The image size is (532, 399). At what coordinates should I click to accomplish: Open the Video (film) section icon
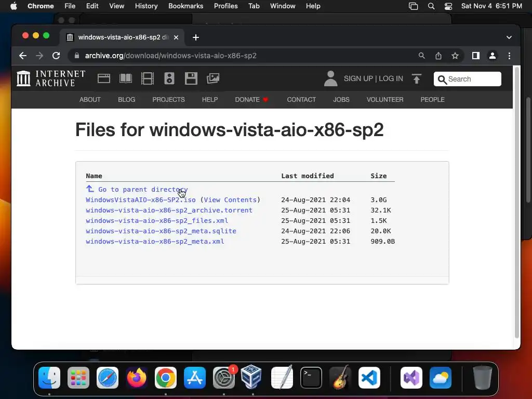click(x=148, y=78)
